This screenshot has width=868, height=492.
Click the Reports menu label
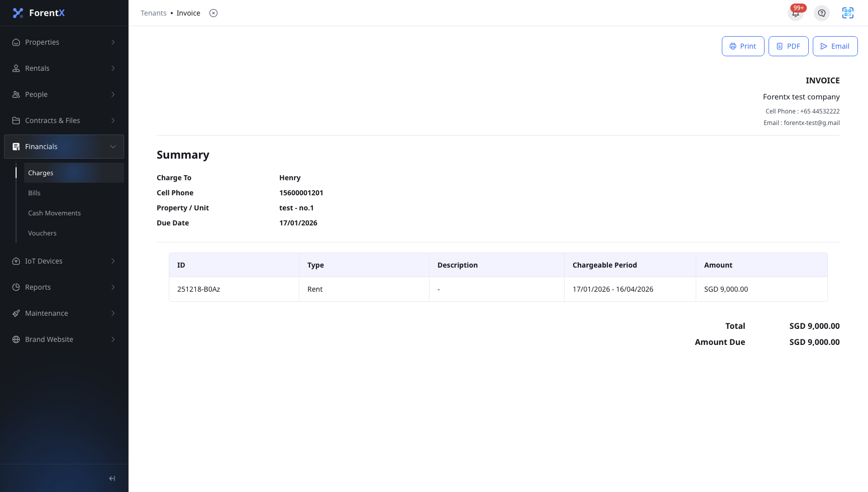pyautogui.click(x=38, y=287)
